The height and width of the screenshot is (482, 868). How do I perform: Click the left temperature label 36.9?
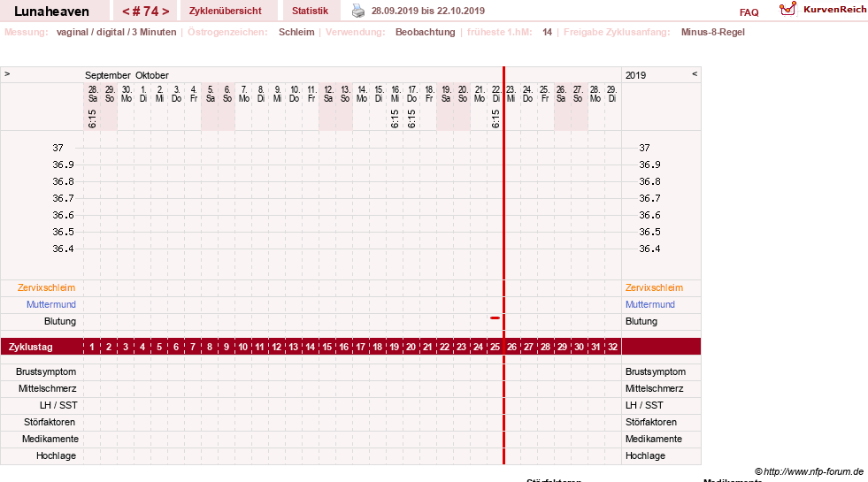[63, 164]
